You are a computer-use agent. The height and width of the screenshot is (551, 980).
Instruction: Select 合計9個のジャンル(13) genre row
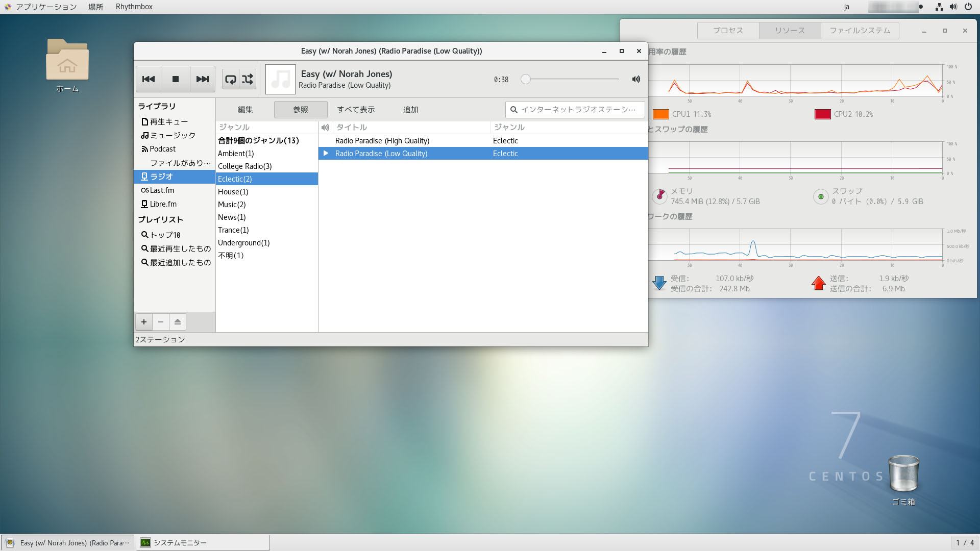(x=267, y=141)
